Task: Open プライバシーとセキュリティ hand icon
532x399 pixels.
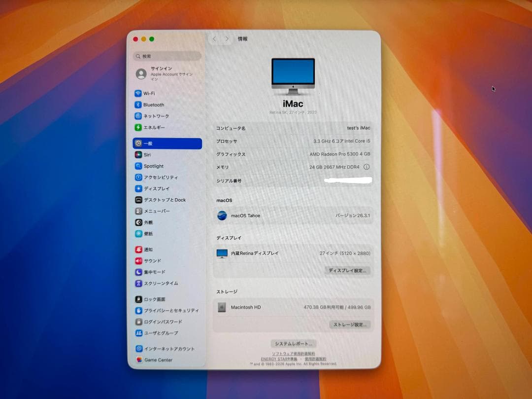Action: click(138, 310)
